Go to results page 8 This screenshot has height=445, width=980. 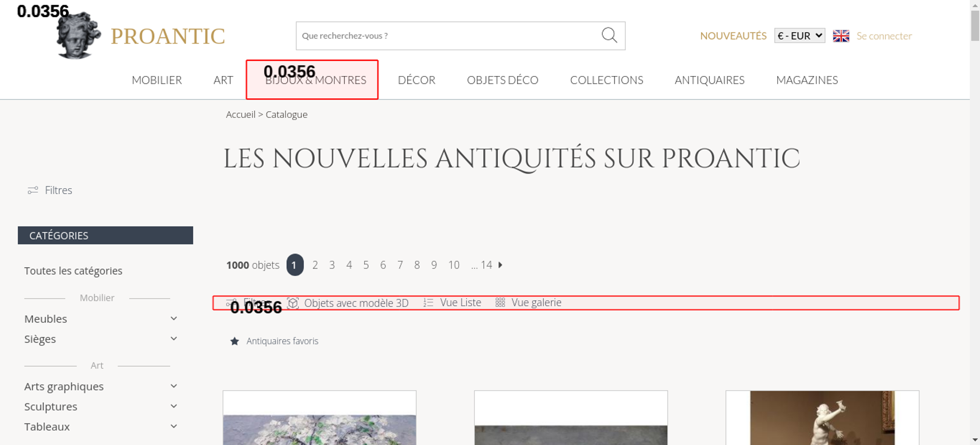417,265
